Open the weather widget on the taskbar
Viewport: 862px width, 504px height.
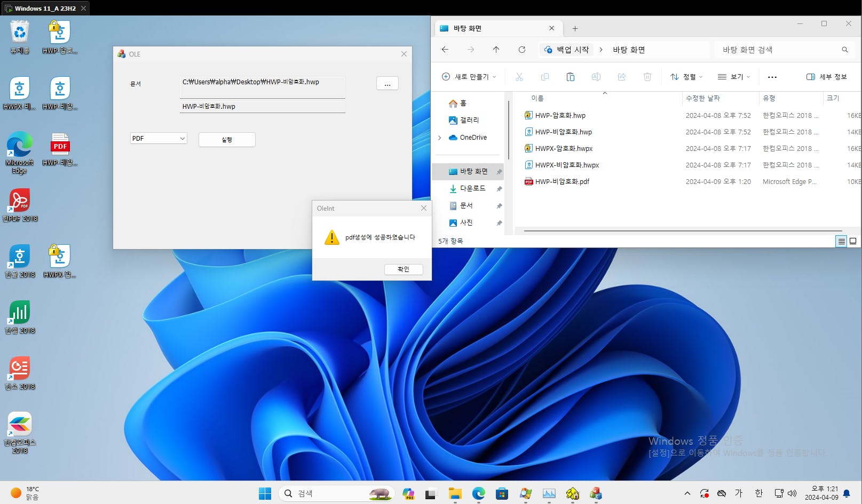25,493
